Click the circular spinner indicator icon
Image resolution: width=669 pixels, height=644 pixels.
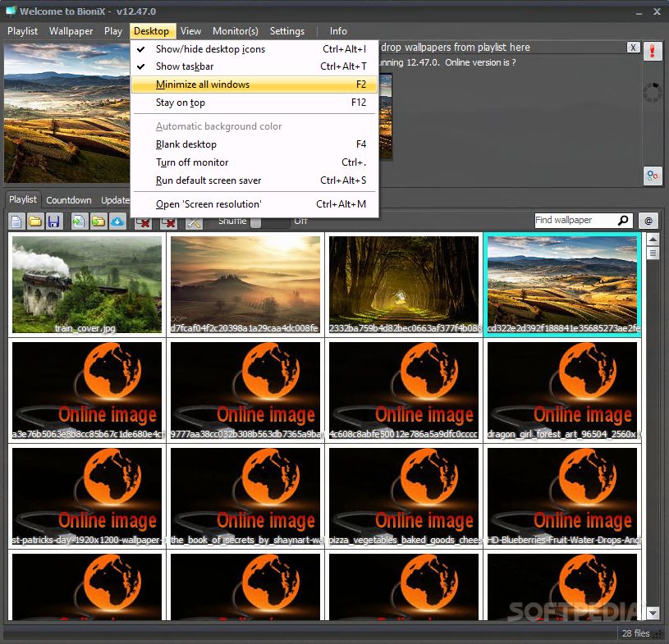pos(653,92)
